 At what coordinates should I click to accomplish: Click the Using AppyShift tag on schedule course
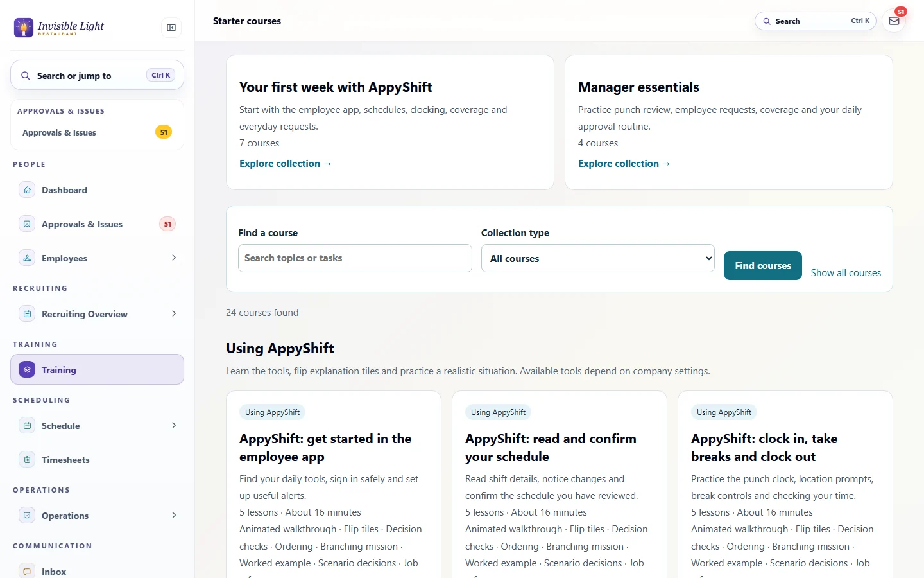tap(498, 412)
